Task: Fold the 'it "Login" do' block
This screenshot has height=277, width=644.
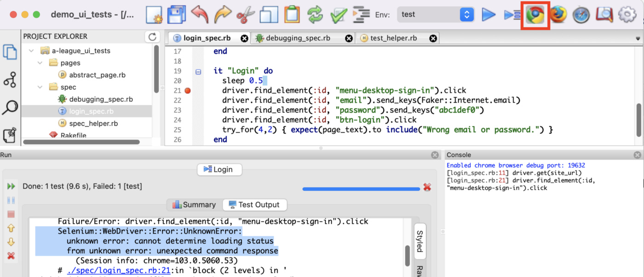Action: pyautogui.click(x=198, y=71)
